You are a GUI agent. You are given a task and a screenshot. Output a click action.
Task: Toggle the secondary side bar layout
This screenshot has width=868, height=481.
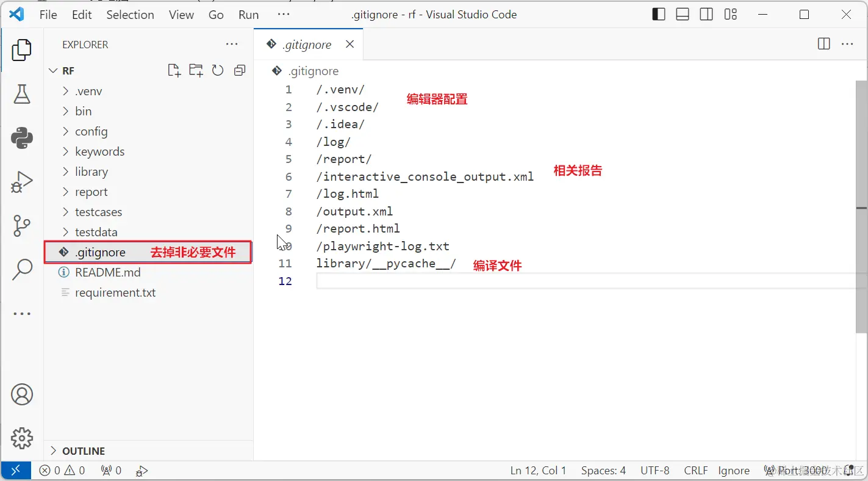point(706,15)
